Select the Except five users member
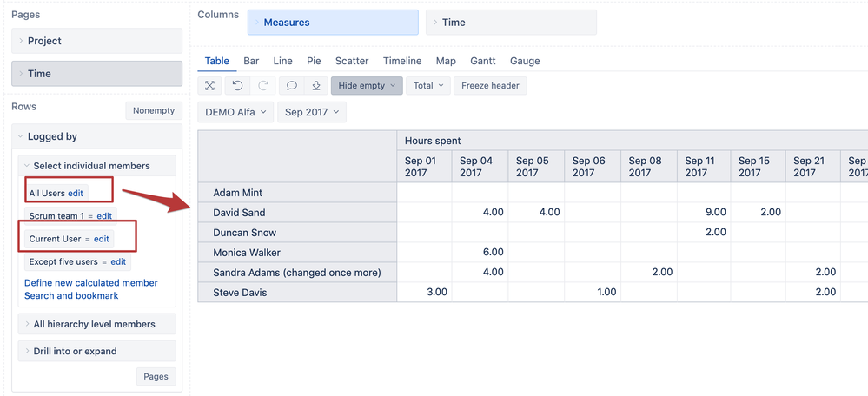868x396 pixels. point(63,261)
